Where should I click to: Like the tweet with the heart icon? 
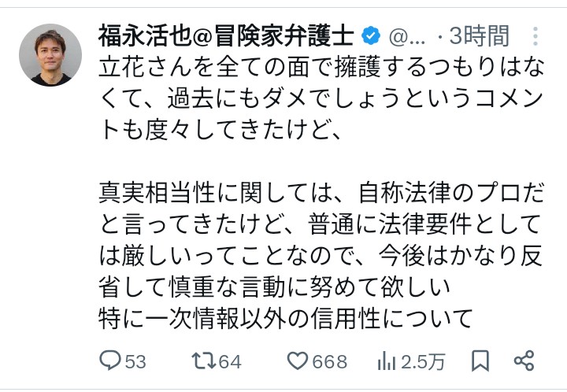(297, 361)
